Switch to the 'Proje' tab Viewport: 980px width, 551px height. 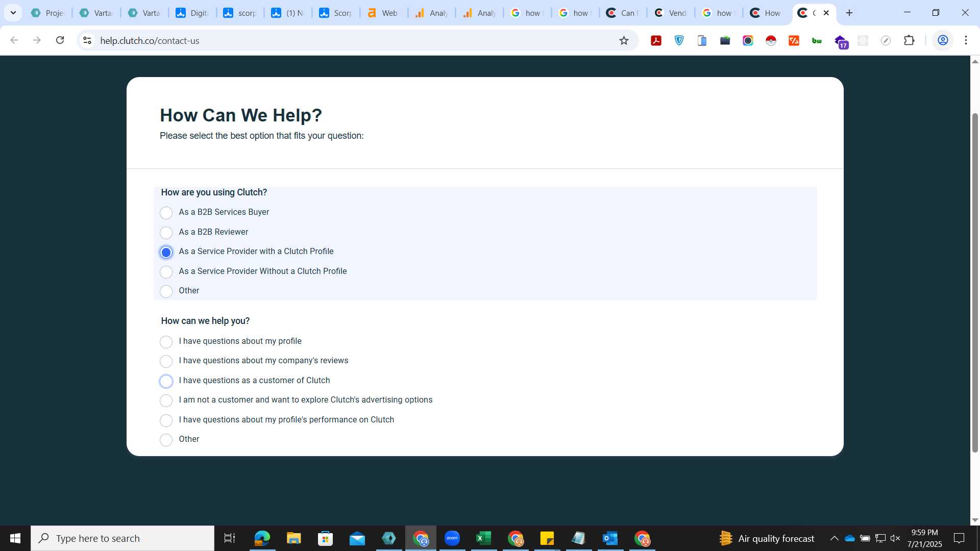48,13
